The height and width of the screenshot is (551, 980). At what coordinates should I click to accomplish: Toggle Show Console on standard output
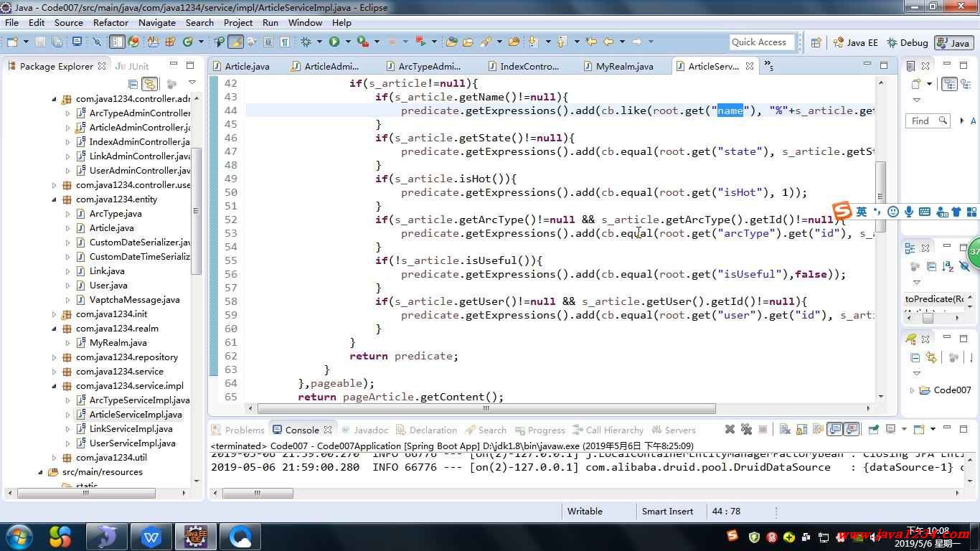coord(834,429)
